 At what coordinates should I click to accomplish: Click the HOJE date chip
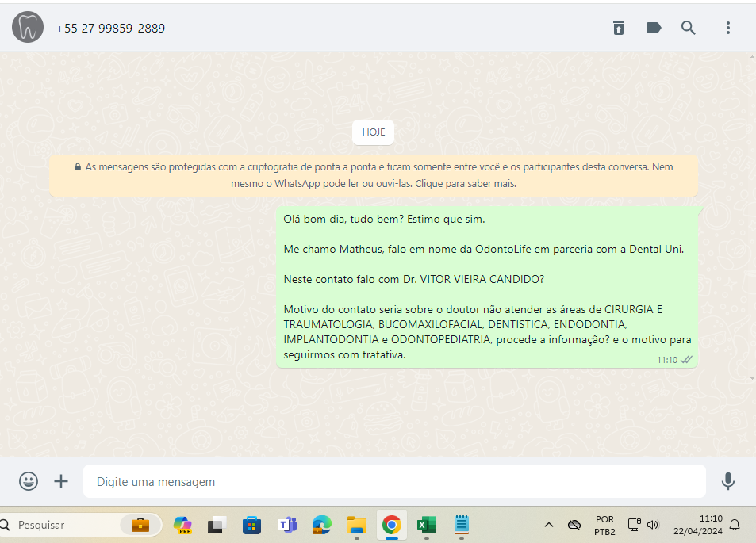(373, 132)
